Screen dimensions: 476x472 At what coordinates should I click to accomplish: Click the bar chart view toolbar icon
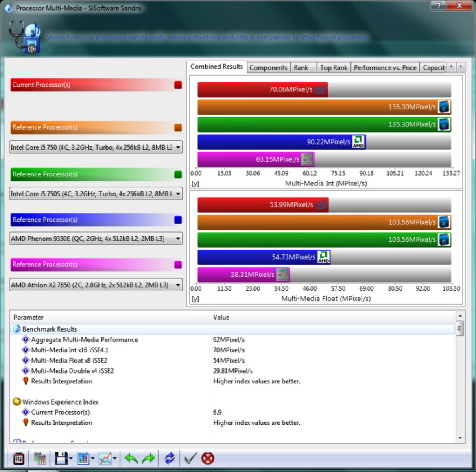click(x=83, y=458)
